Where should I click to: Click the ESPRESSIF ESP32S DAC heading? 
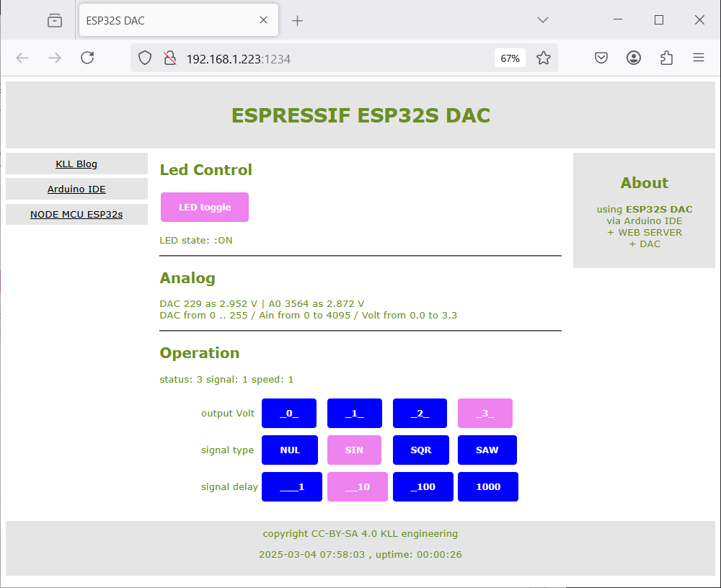(x=360, y=115)
